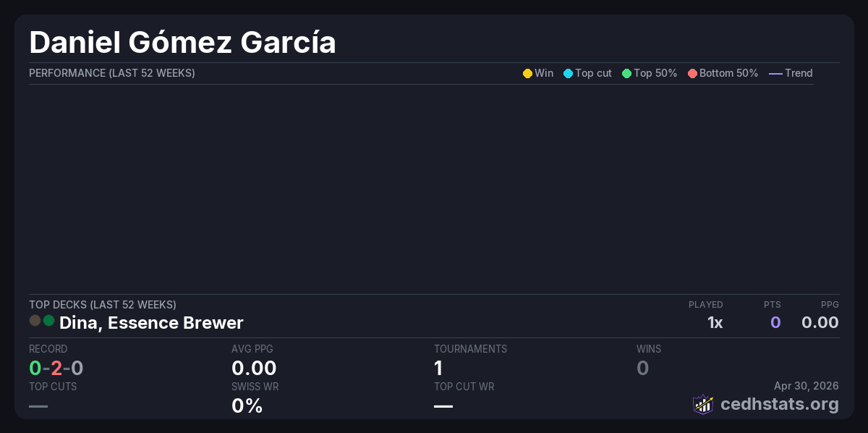The width and height of the screenshot is (868, 433).
Task: Click the 1x played count
Action: [x=715, y=322]
